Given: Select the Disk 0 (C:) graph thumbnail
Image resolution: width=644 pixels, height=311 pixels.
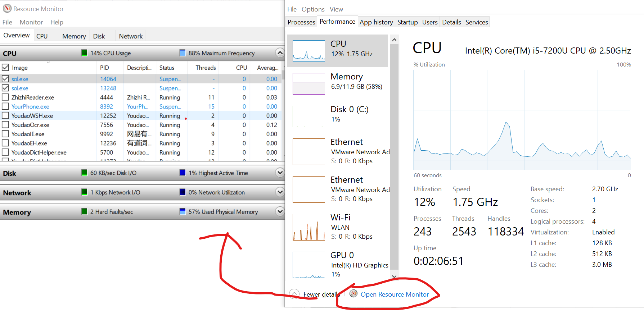Looking at the screenshot, I should coord(309,116).
